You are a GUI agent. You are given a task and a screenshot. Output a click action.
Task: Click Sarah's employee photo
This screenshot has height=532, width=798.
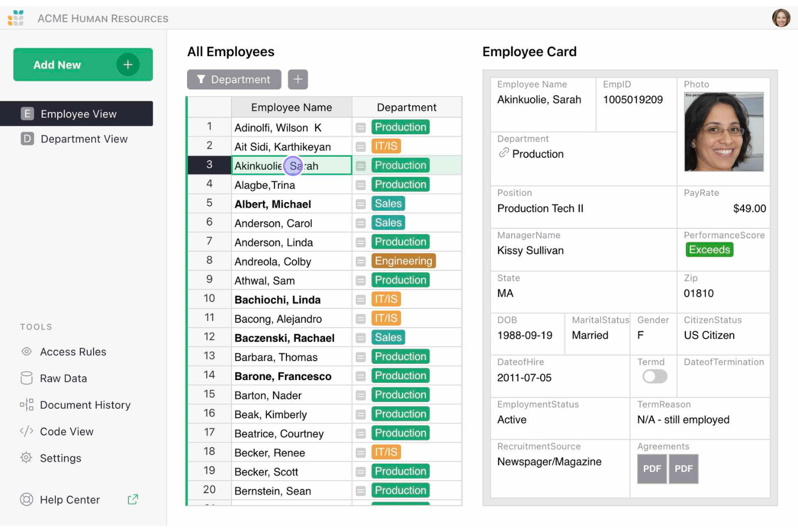pos(724,132)
